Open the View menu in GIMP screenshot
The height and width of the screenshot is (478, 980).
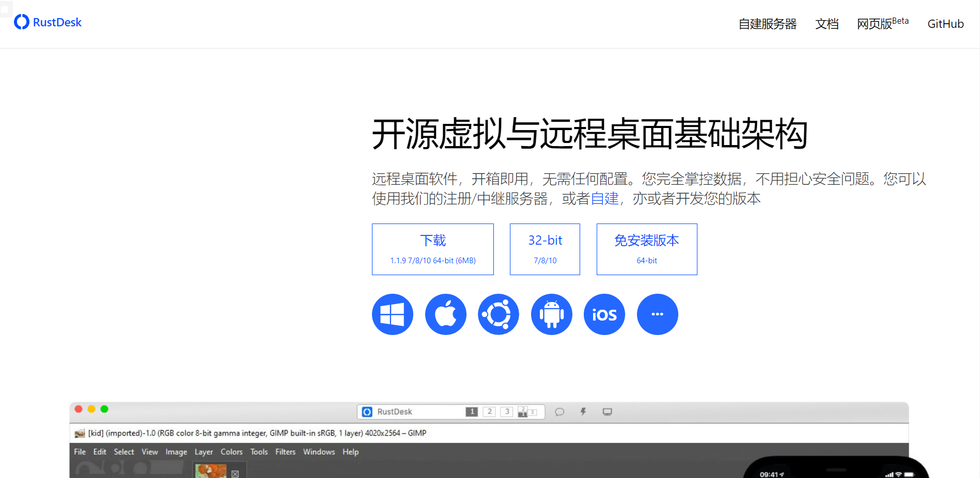pyautogui.click(x=150, y=452)
